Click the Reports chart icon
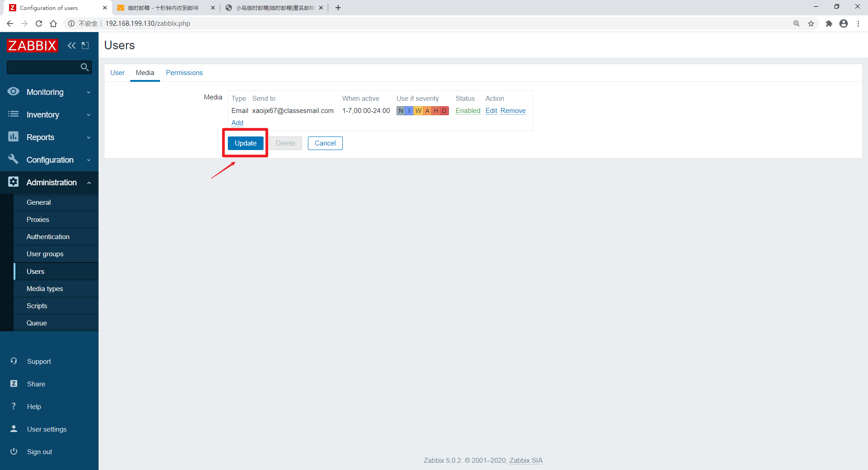The width and height of the screenshot is (868, 470). [14, 136]
